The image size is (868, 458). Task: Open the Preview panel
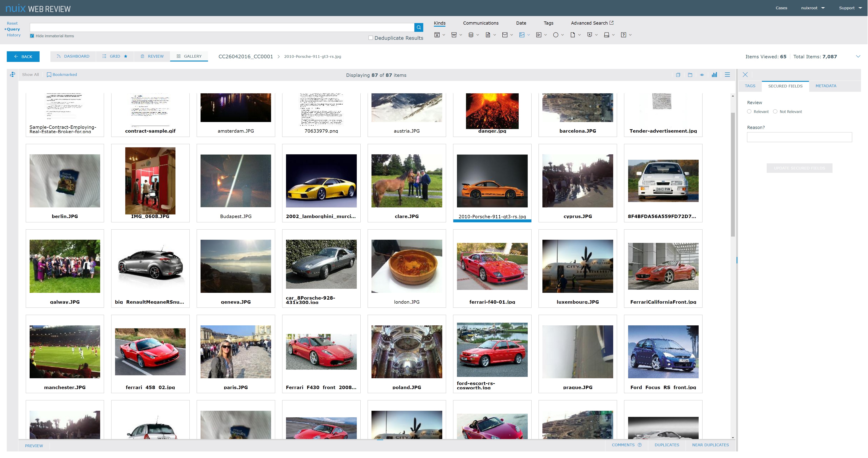pyautogui.click(x=34, y=446)
